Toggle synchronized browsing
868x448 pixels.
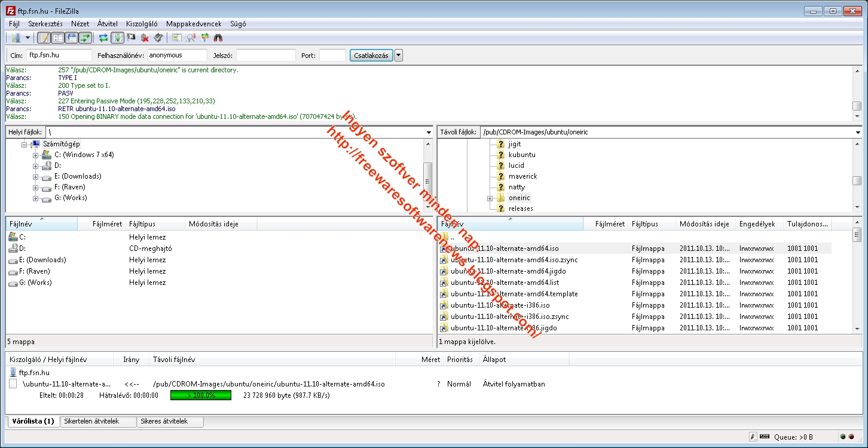click(204, 38)
